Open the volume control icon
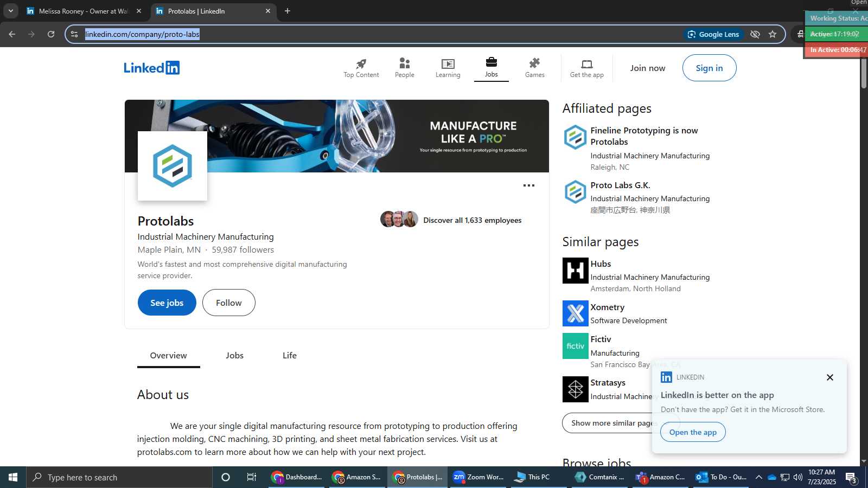This screenshot has width=868, height=488. tap(798, 477)
